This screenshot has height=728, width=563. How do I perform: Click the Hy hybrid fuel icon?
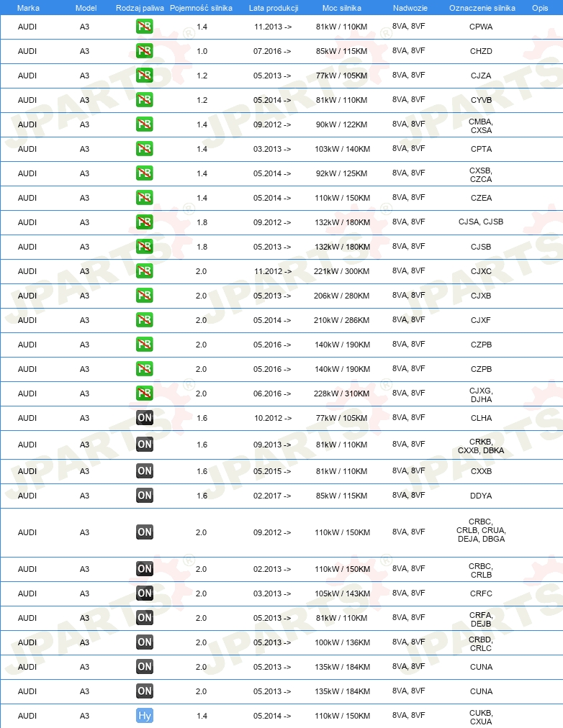pos(145,716)
